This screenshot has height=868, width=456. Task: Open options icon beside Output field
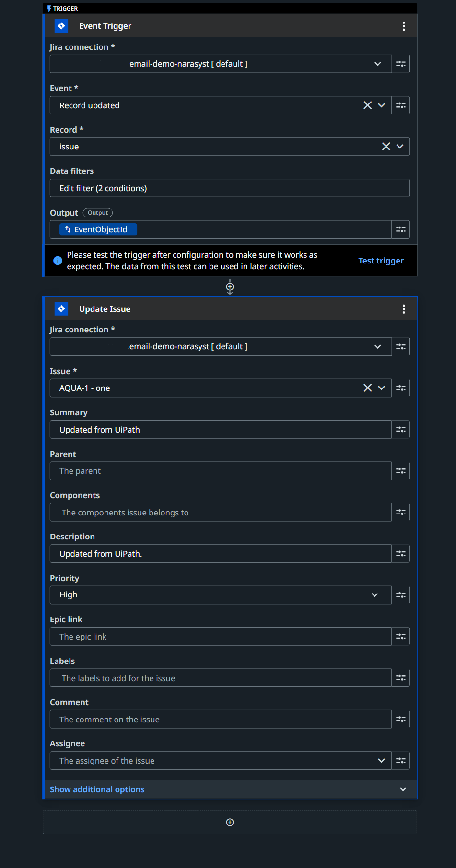[401, 229]
